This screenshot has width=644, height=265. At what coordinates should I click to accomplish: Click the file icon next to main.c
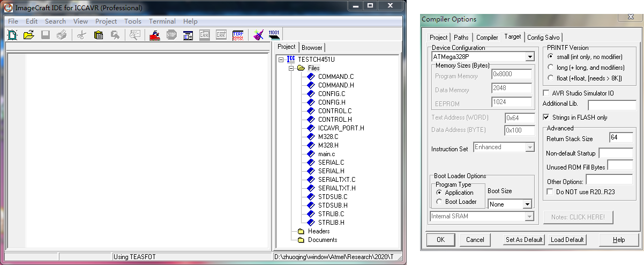coord(311,154)
